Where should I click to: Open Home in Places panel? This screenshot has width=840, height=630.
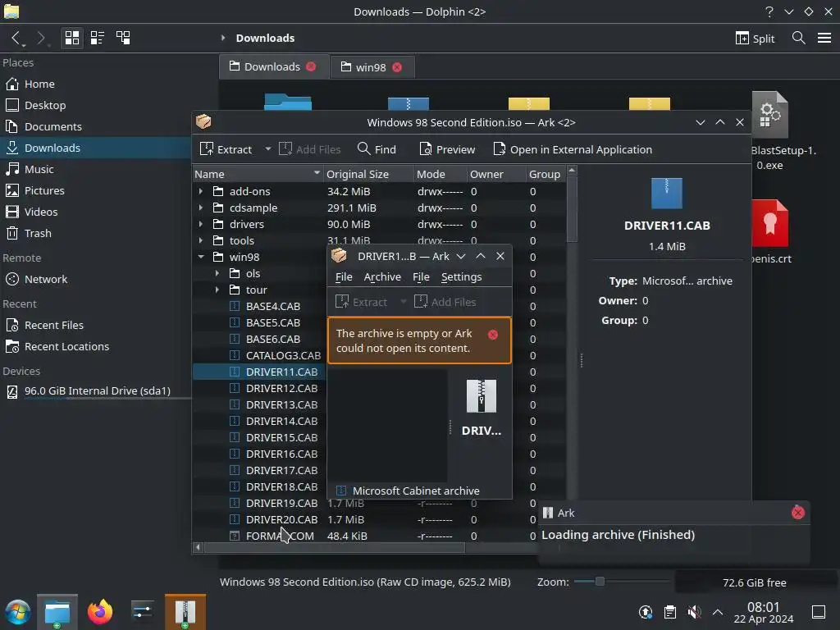(x=96, y=84)
